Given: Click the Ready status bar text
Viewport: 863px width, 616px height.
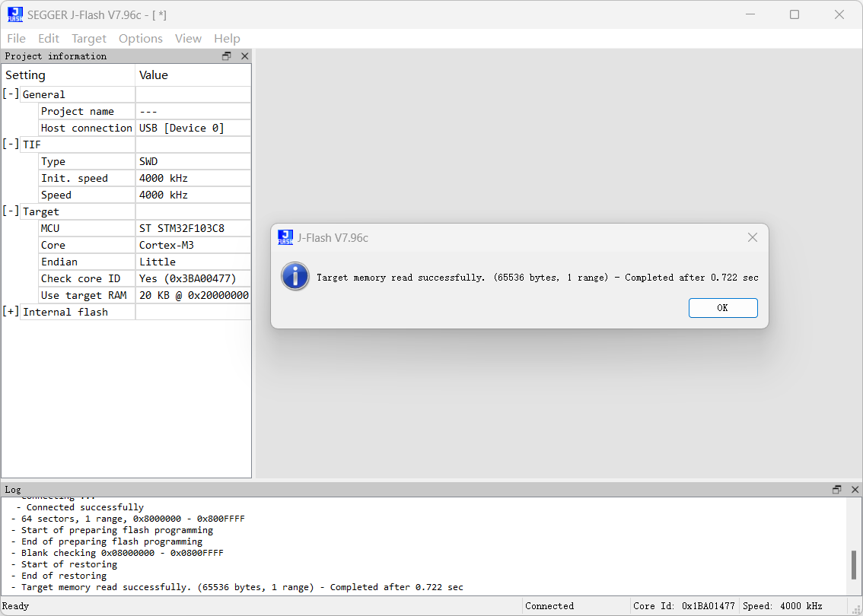Looking at the screenshot, I should click(15, 606).
